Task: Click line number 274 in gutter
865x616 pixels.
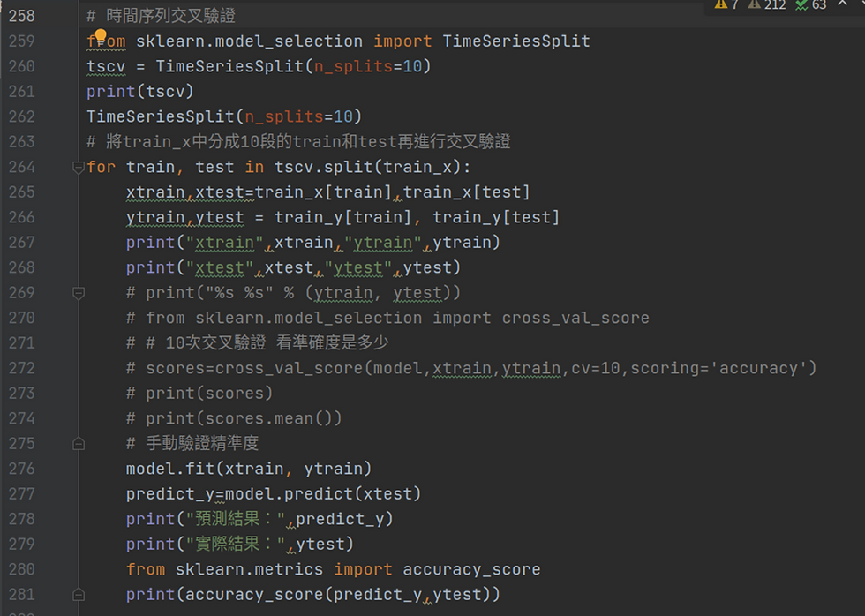Action: click(x=21, y=418)
